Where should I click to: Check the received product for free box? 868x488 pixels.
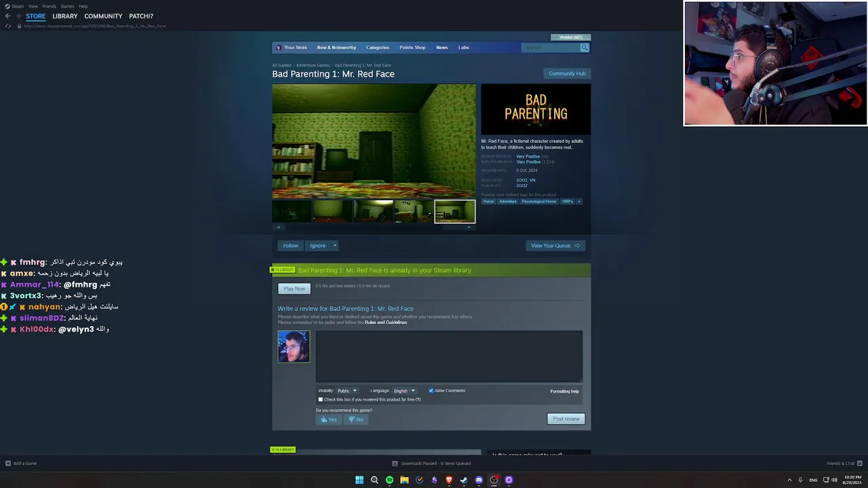coord(321,399)
